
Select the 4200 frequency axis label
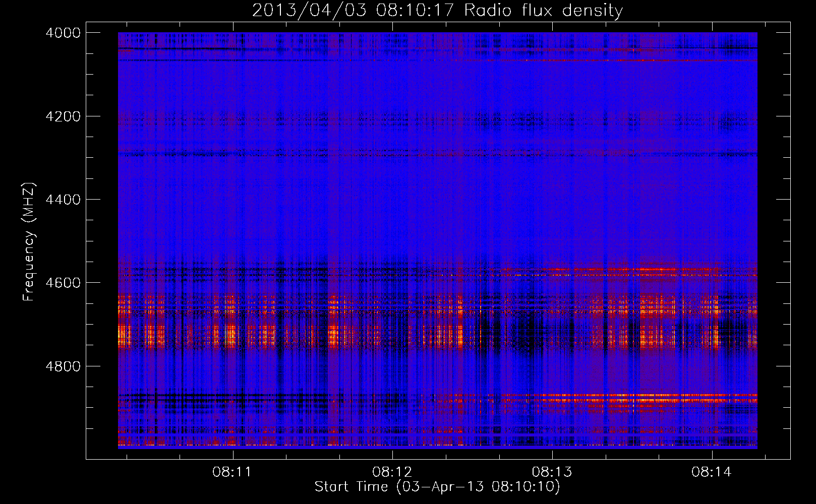click(63, 116)
